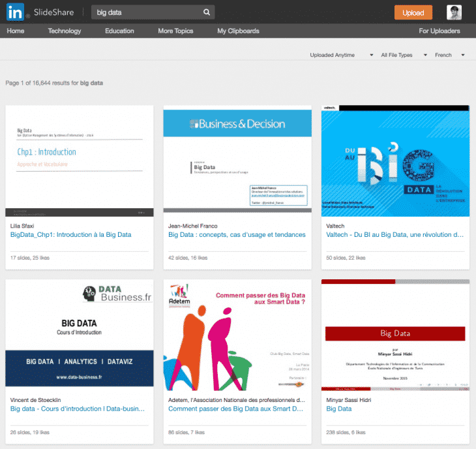Open the user profile avatar
This screenshot has width=476, height=449.
pos(454,12)
